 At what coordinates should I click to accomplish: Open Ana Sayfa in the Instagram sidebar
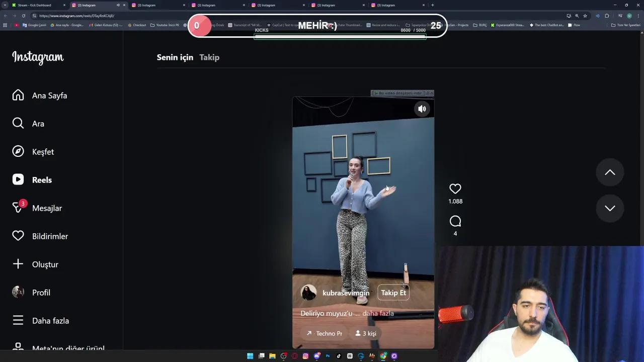click(40, 96)
